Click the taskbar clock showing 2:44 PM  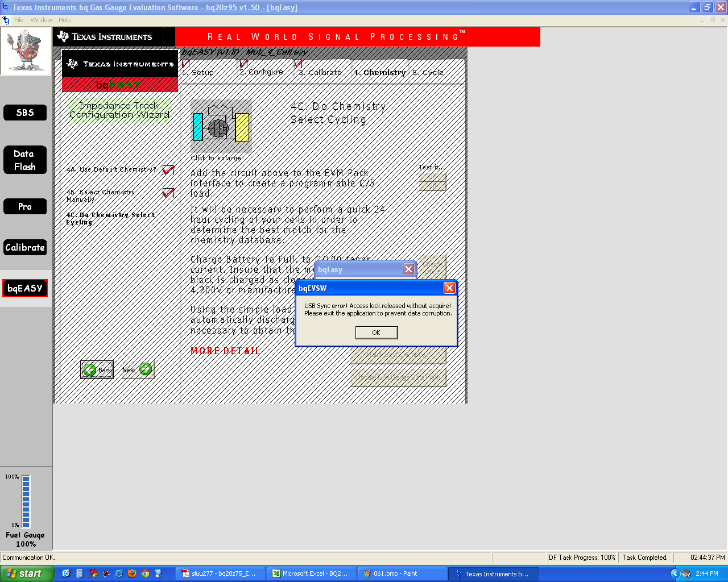pyautogui.click(x=706, y=573)
